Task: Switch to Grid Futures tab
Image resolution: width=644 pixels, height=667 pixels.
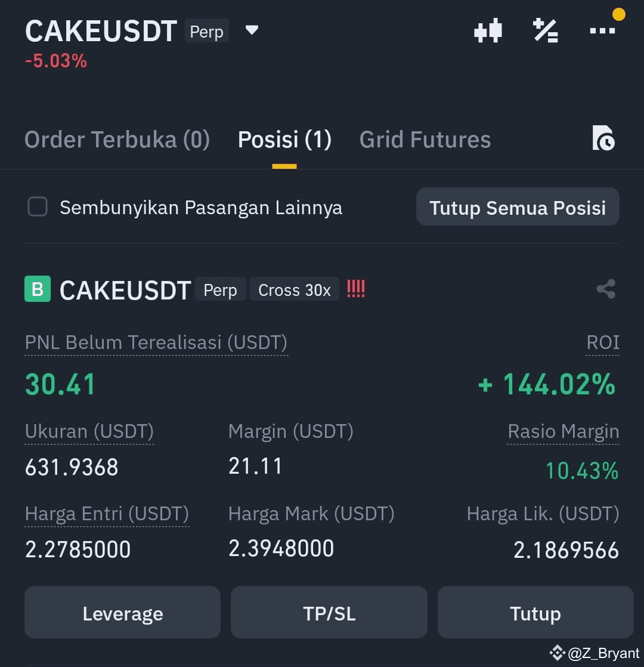Action: click(425, 140)
